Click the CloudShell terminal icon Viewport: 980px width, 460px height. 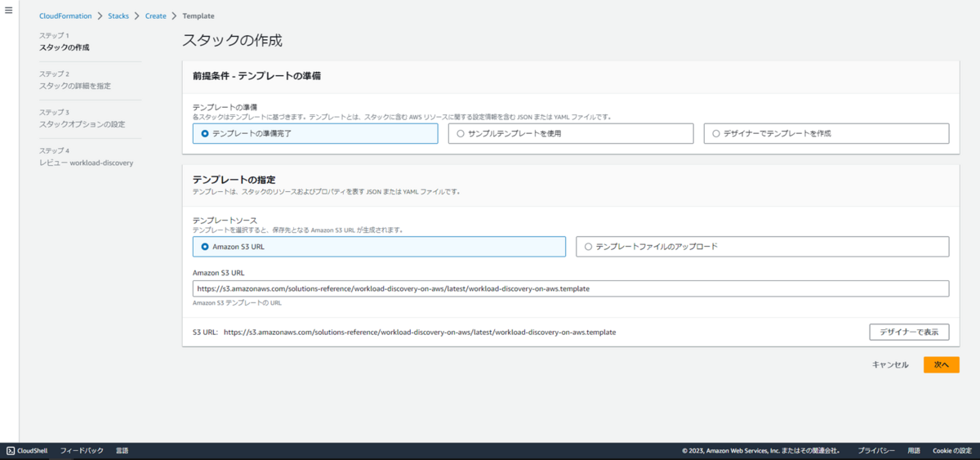[x=11, y=451]
